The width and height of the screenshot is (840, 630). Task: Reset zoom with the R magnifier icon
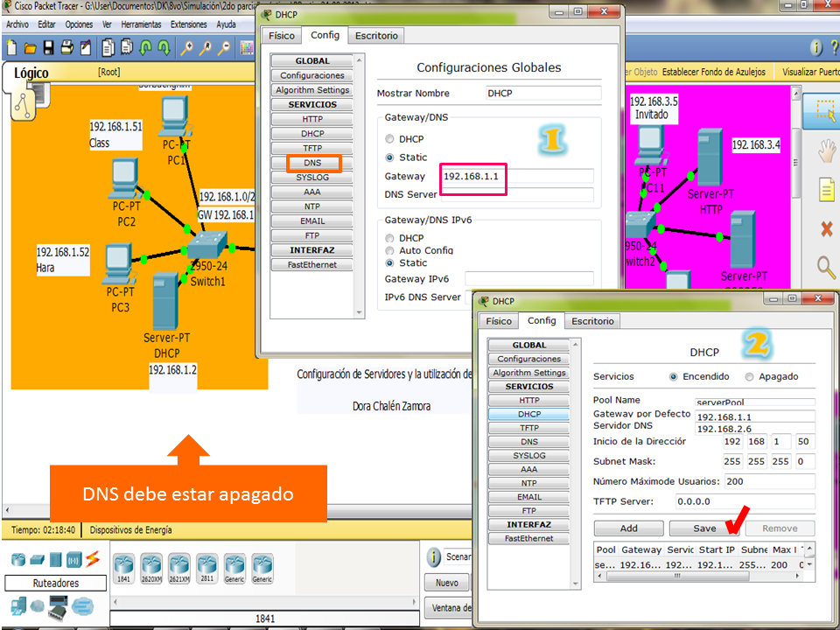coord(205,48)
